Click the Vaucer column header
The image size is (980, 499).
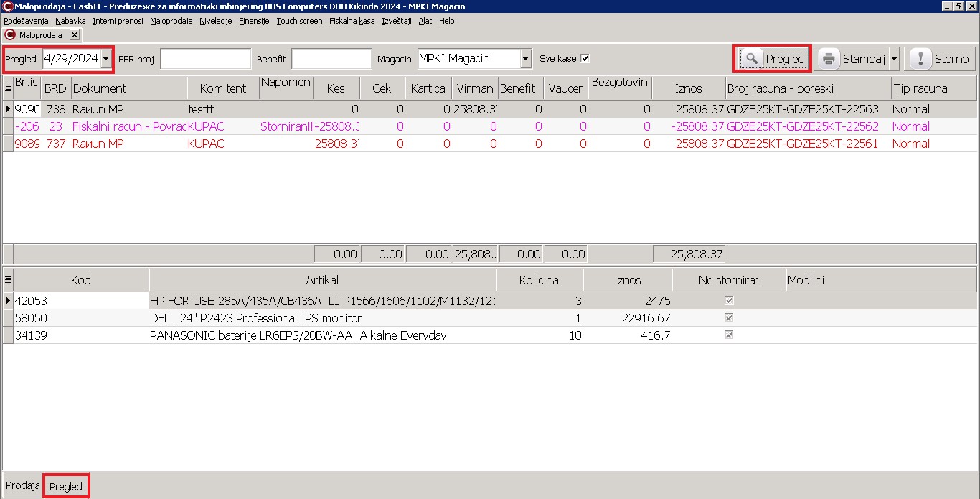click(565, 88)
